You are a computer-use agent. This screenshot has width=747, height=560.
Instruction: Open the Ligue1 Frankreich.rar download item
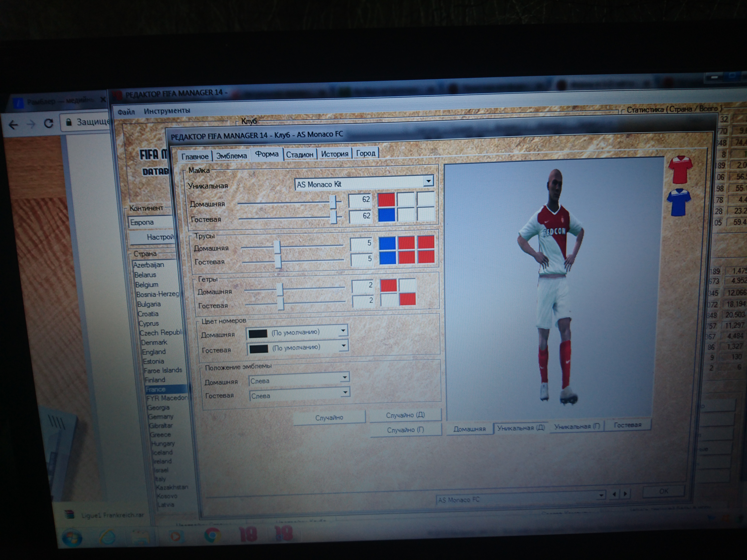click(x=105, y=515)
